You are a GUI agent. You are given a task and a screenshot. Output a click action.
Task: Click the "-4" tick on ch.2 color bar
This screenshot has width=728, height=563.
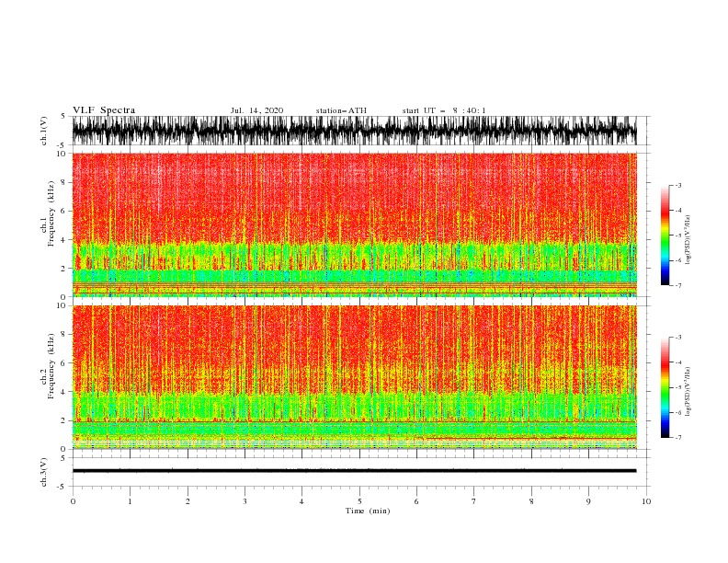click(x=678, y=362)
